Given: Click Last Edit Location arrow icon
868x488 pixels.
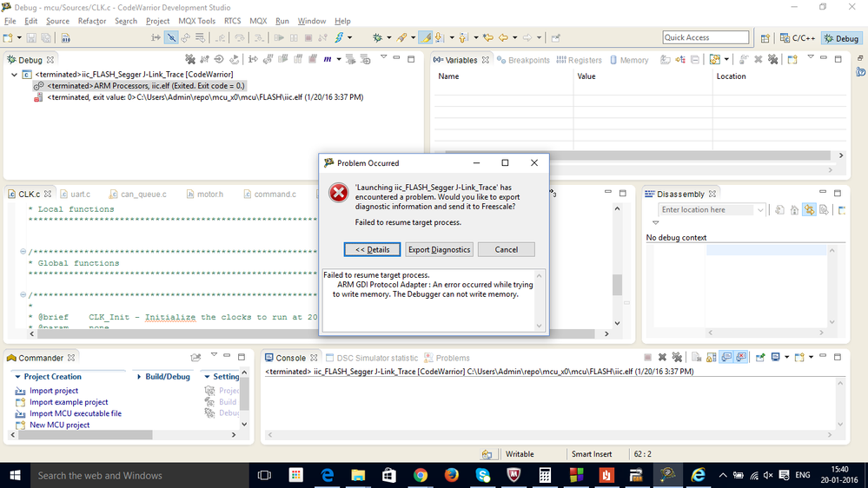Looking at the screenshot, I should click(487, 37).
